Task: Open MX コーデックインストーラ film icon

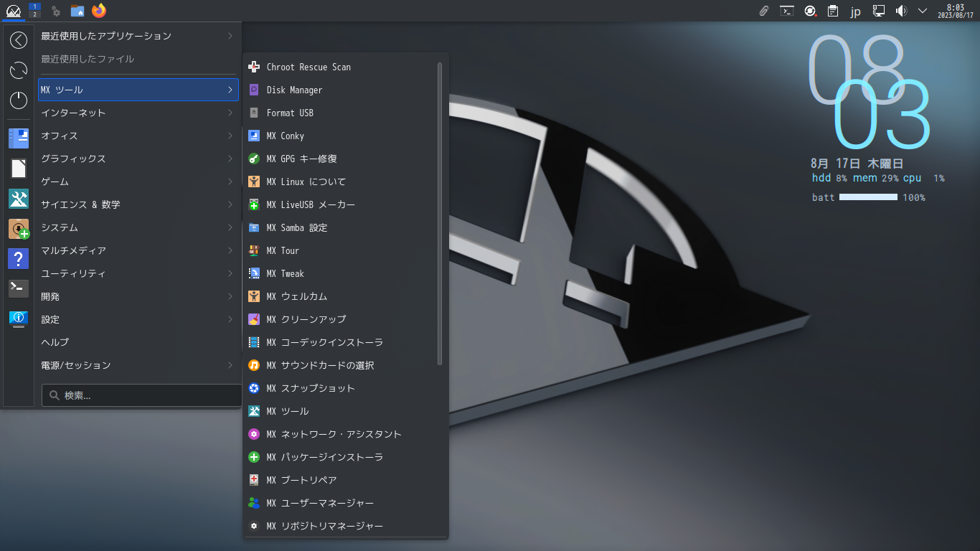Action: 253,342
